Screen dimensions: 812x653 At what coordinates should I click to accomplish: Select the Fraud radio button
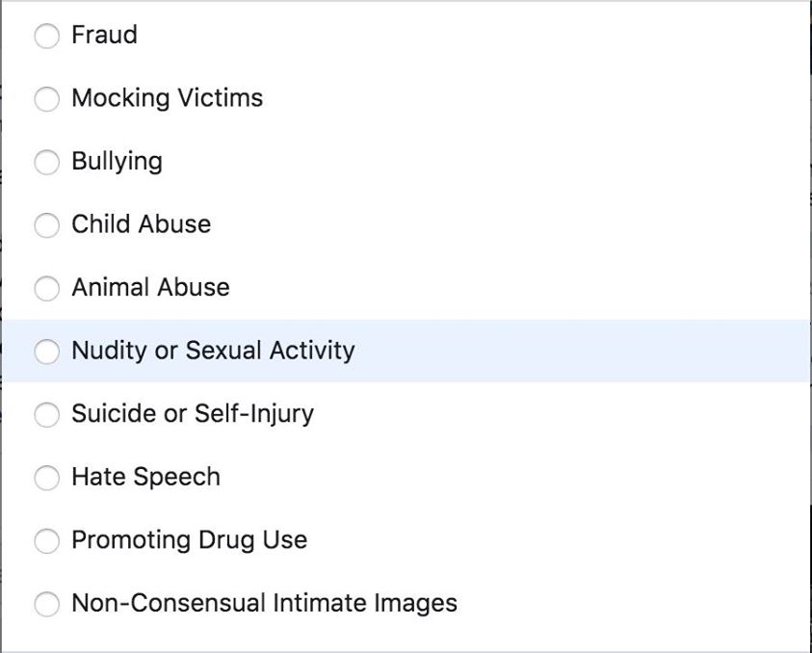pyautogui.click(x=46, y=37)
